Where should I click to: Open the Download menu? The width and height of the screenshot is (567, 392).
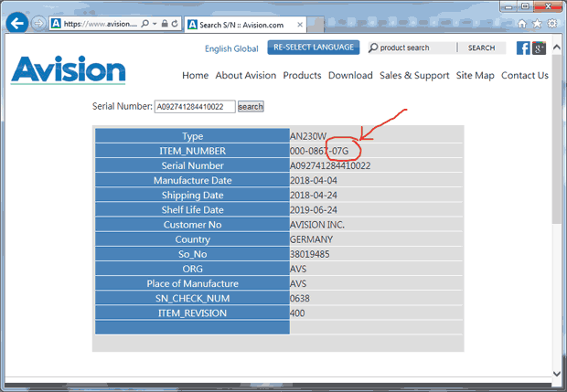350,76
